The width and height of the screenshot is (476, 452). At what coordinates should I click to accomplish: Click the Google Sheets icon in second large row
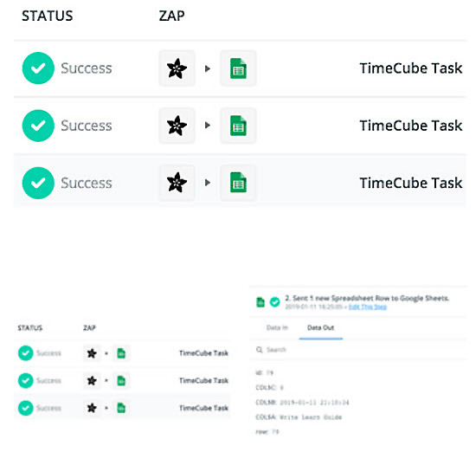click(238, 126)
